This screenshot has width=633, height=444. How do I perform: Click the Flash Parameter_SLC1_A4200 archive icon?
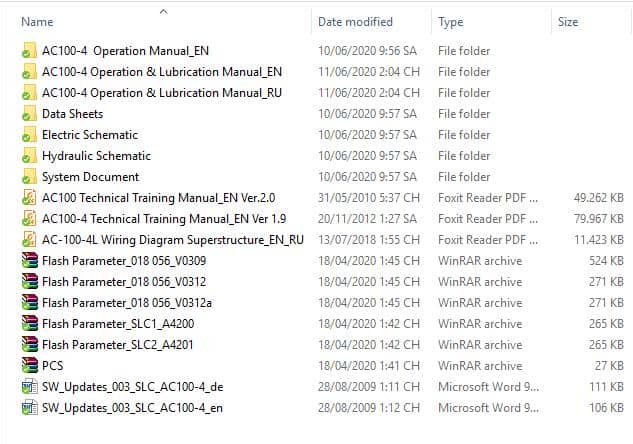[x=28, y=324]
